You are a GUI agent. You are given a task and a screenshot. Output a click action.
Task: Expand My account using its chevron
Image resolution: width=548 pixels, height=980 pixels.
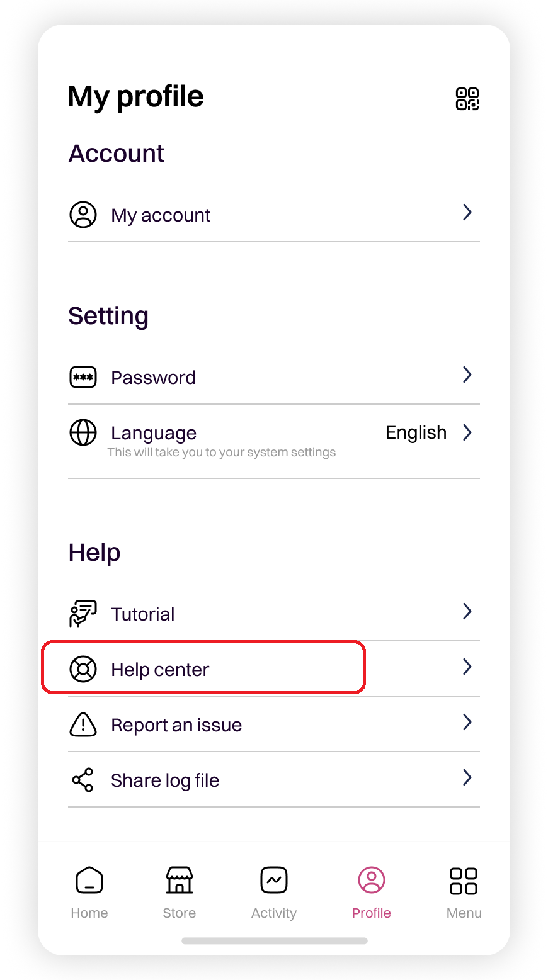pyautogui.click(x=467, y=213)
